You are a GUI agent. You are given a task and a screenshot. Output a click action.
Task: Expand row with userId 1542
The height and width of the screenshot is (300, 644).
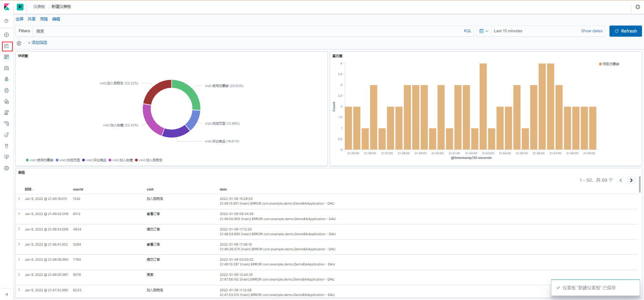click(19, 199)
